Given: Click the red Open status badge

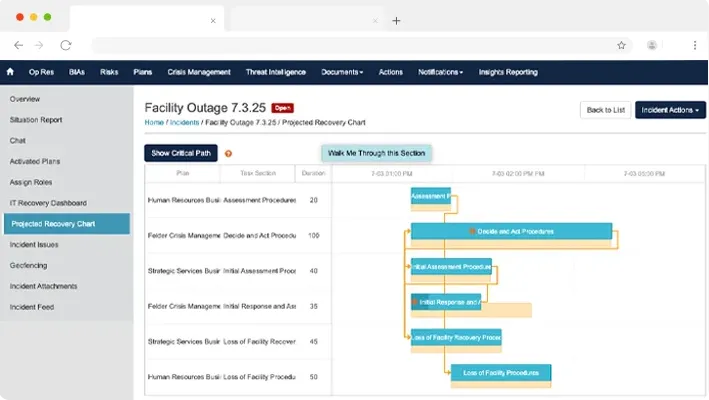Looking at the screenshot, I should [283, 108].
